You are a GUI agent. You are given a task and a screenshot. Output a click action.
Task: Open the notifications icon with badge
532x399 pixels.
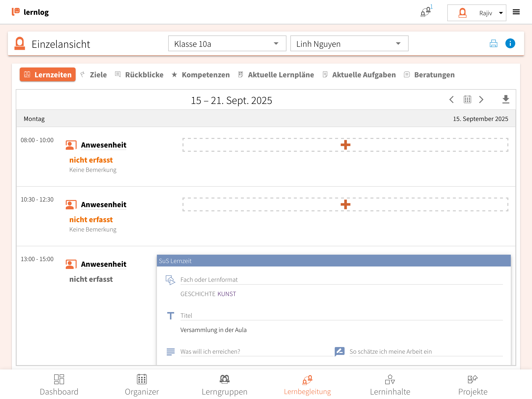(x=426, y=12)
